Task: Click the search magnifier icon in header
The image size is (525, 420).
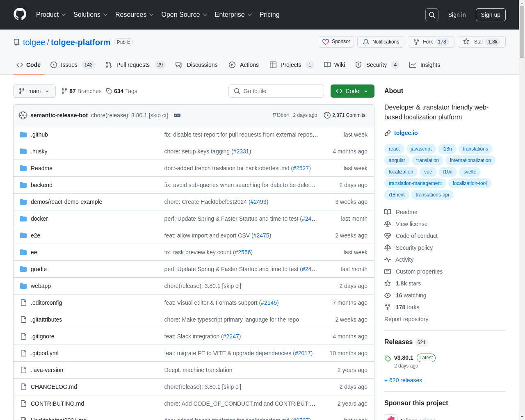Action: [x=432, y=15]
